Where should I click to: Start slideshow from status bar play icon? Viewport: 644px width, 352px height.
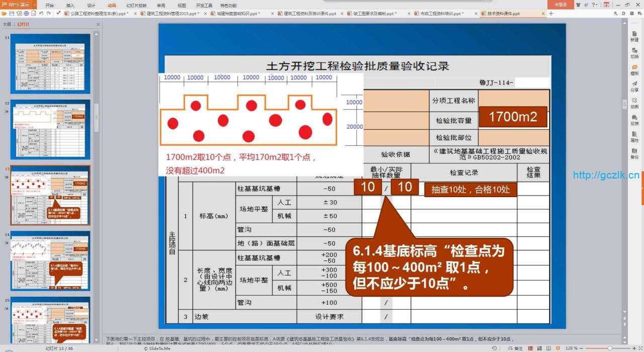pyautogui.click(x=558, y=348)
